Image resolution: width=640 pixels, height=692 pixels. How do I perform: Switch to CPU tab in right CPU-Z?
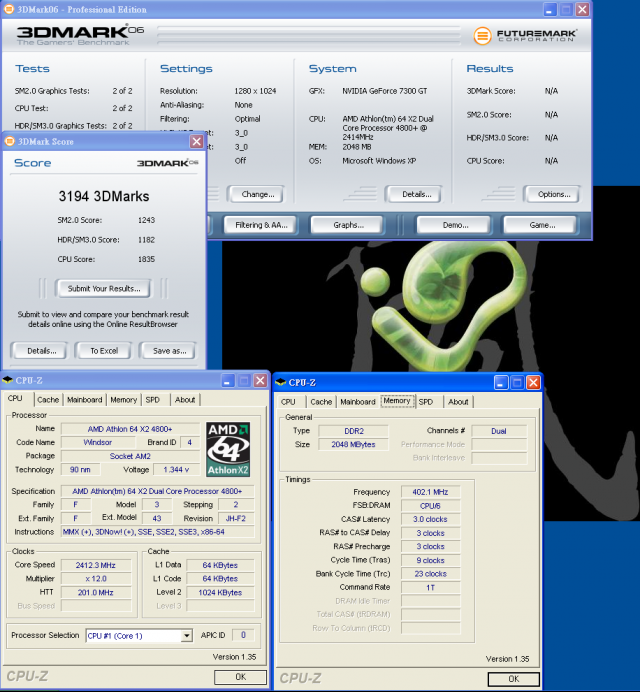288,402
